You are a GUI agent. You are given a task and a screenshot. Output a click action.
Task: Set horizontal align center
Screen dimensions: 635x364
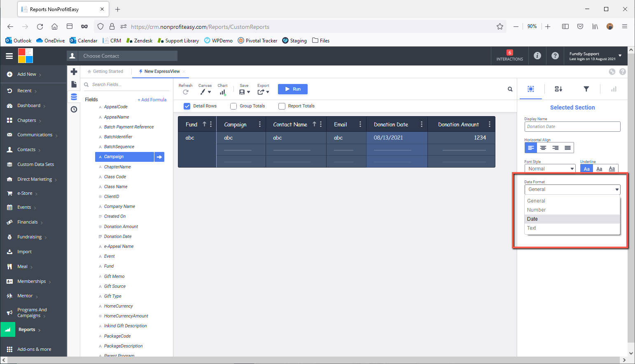click(x=543, y=148)
